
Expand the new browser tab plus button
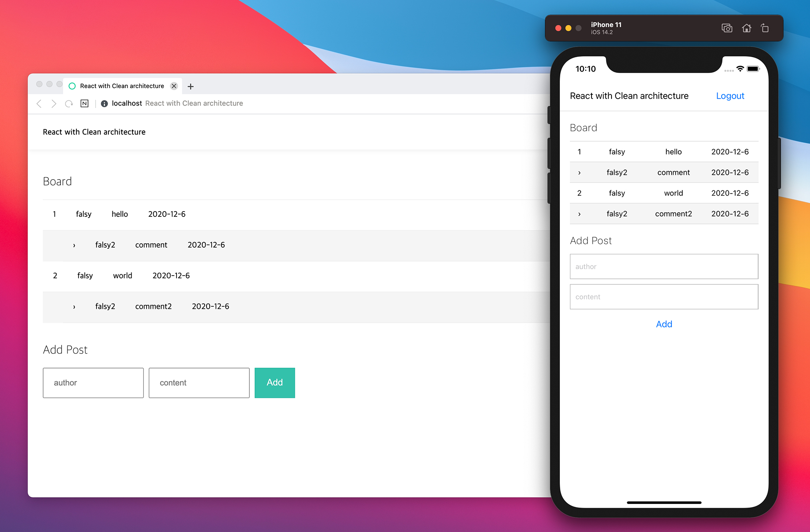tap(189, 86)
